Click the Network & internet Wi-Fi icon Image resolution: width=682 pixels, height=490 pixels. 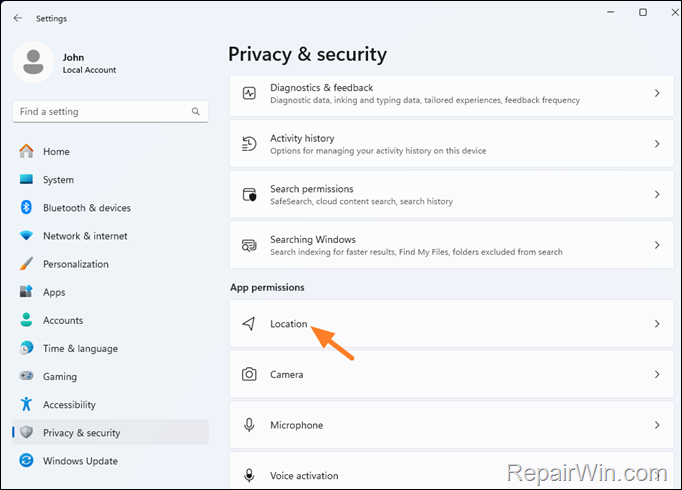point(25,236)
